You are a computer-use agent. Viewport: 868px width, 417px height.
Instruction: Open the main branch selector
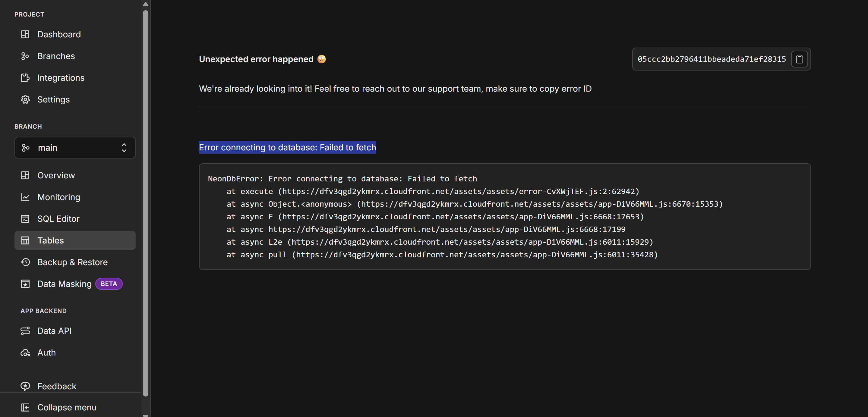click(75, 148)
